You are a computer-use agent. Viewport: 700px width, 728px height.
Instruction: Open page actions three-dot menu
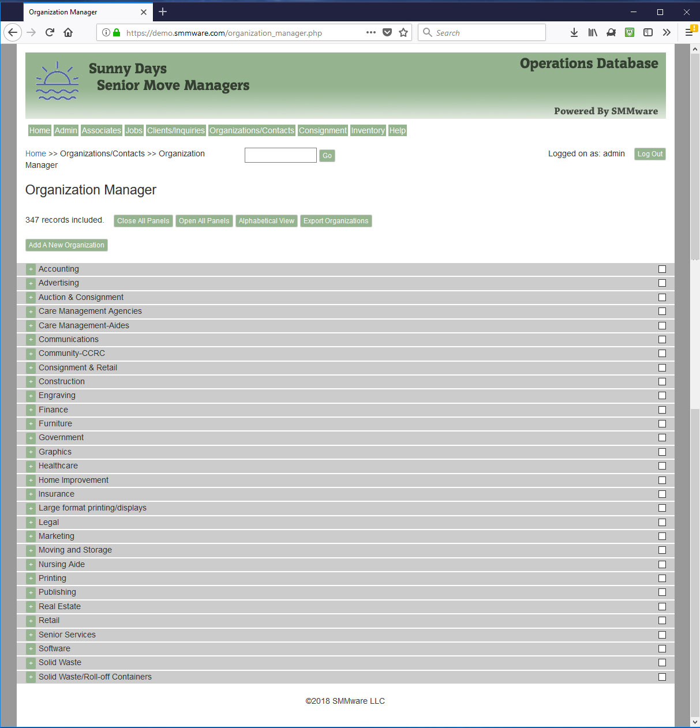[x=371, y=32]
